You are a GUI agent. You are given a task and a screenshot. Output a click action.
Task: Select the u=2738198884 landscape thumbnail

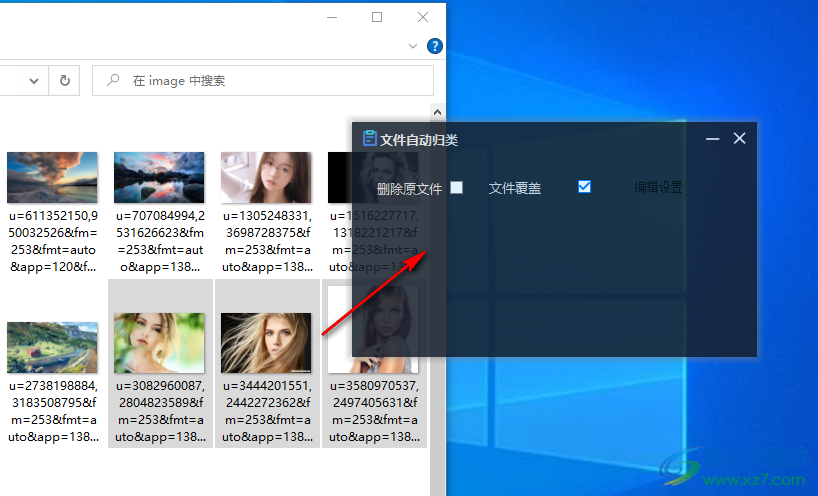tap(52, 347)
